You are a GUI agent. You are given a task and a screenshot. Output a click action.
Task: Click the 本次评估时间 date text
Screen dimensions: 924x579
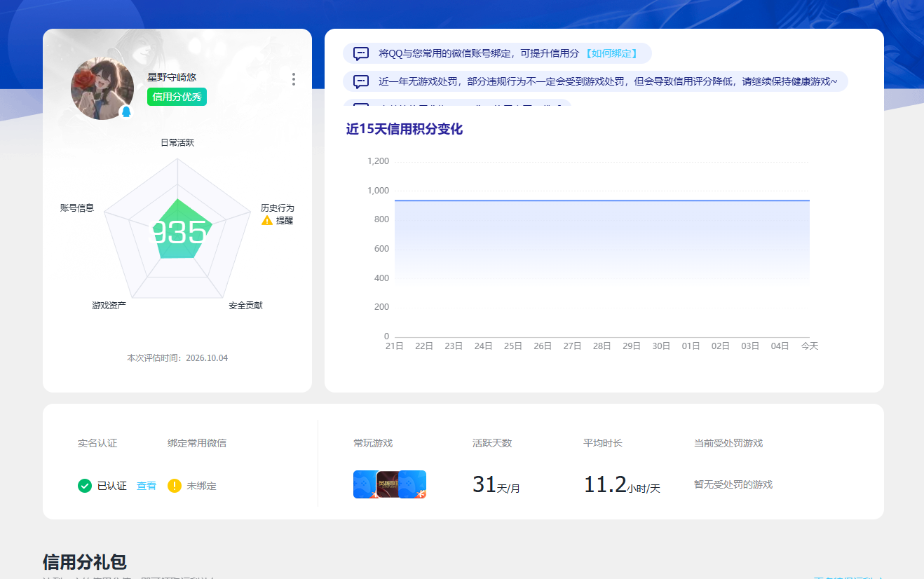[x=177, y=358]
